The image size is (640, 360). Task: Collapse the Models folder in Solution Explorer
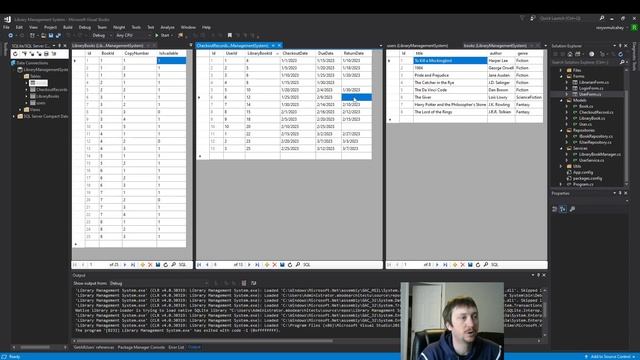click(x=561, y=100)
